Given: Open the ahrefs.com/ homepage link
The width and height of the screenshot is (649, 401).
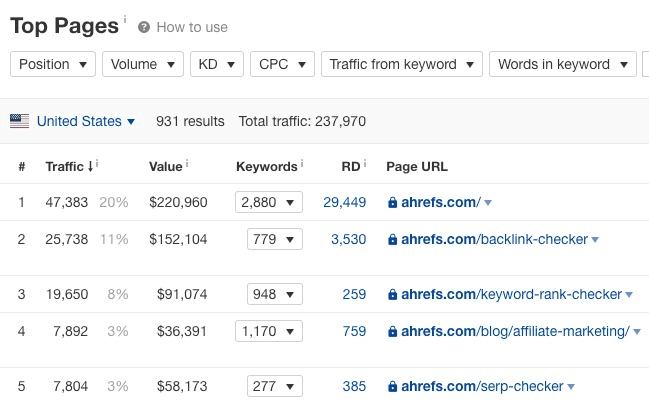Looking at the screenshot, I should (441, 202).
